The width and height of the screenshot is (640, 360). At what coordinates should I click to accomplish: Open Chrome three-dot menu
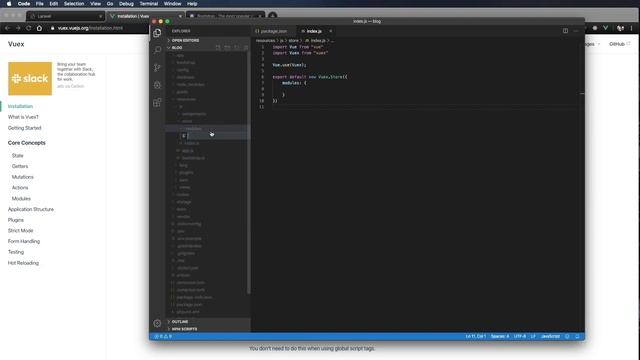pos(631,28)
